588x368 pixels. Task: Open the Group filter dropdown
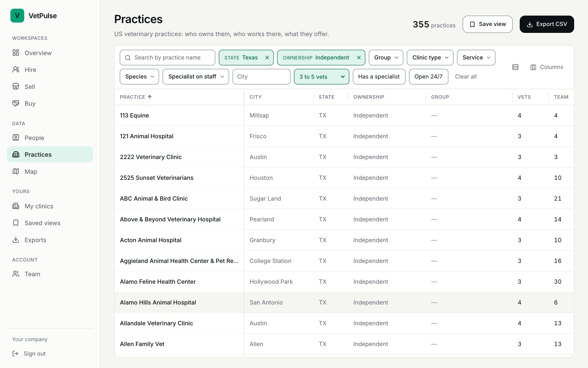(386, 58)
